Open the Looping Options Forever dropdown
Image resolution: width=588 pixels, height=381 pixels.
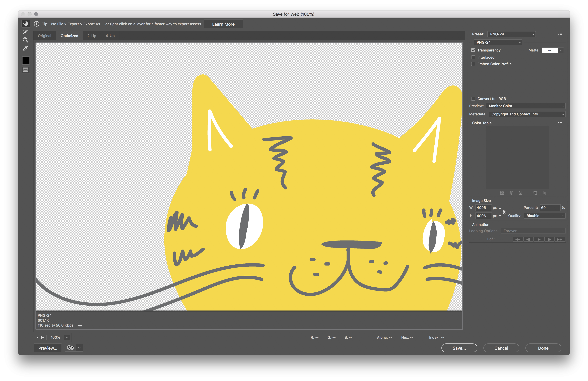point(533,231)
